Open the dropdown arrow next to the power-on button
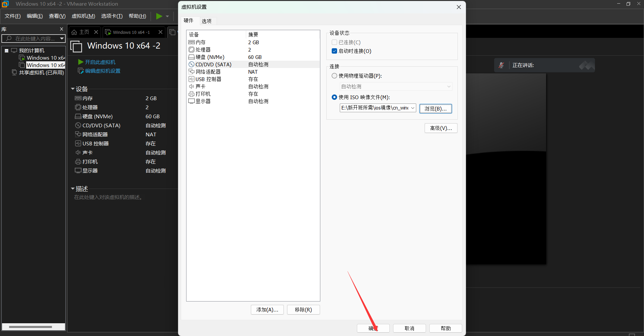The height and width of the screenshot is (336, 644). 167,16
